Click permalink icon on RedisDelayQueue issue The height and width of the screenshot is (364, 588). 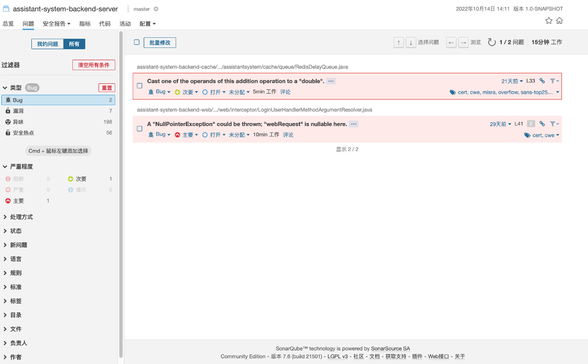542,81
